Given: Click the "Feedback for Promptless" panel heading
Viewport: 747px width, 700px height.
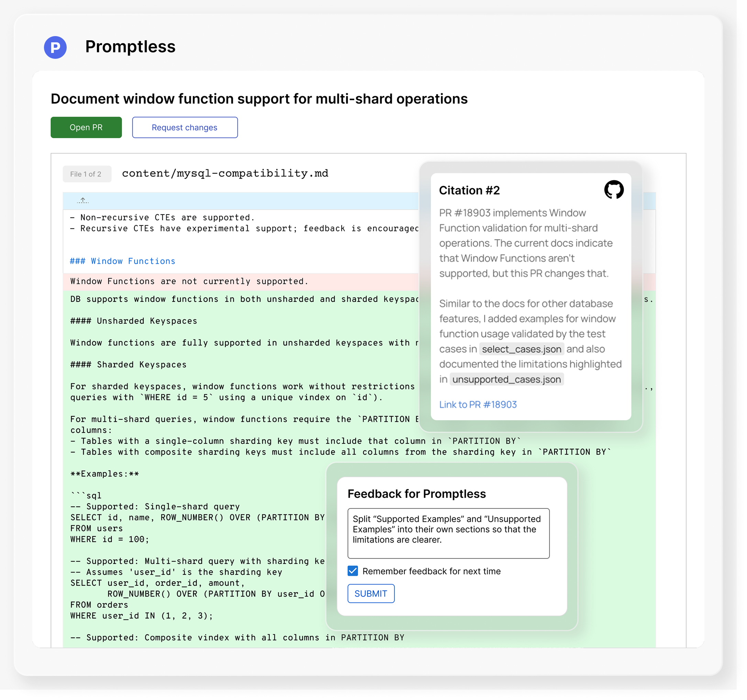Looking at the screenshot, I should (x=417, y=493).
